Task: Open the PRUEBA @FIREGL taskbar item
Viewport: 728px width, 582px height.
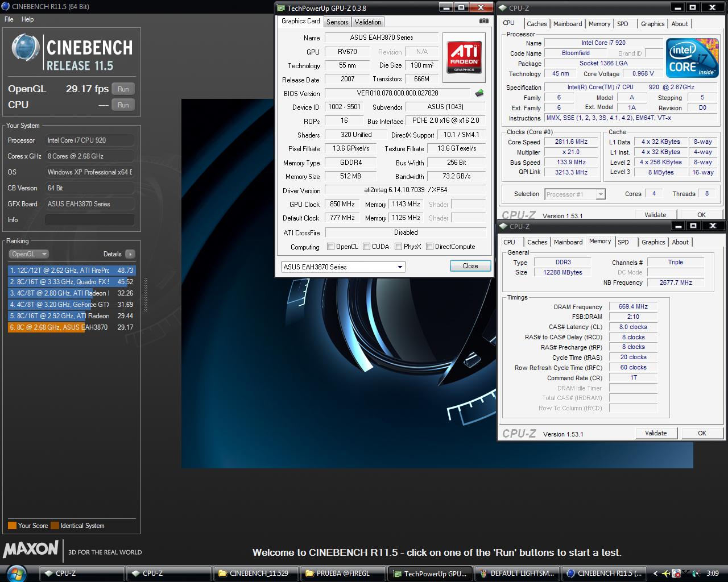Action: tap(342, 573)
